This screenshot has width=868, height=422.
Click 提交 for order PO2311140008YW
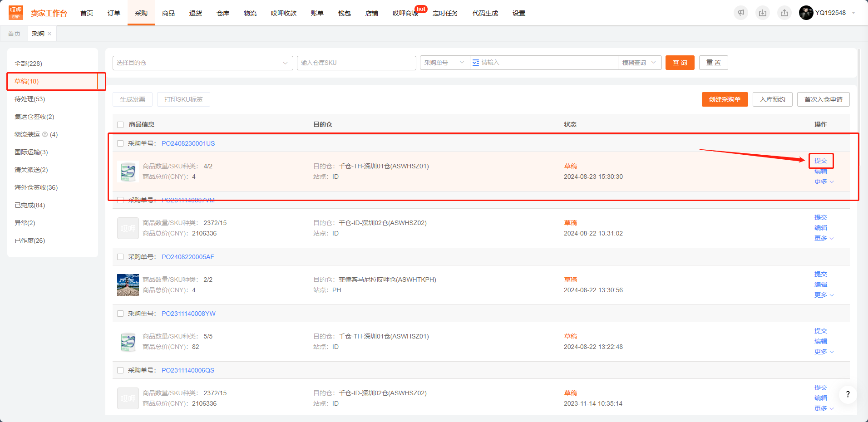point(821,331)
